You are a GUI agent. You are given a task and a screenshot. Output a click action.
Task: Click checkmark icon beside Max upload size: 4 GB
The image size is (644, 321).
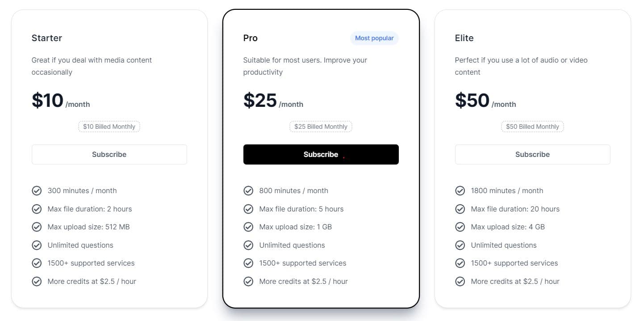460,227
